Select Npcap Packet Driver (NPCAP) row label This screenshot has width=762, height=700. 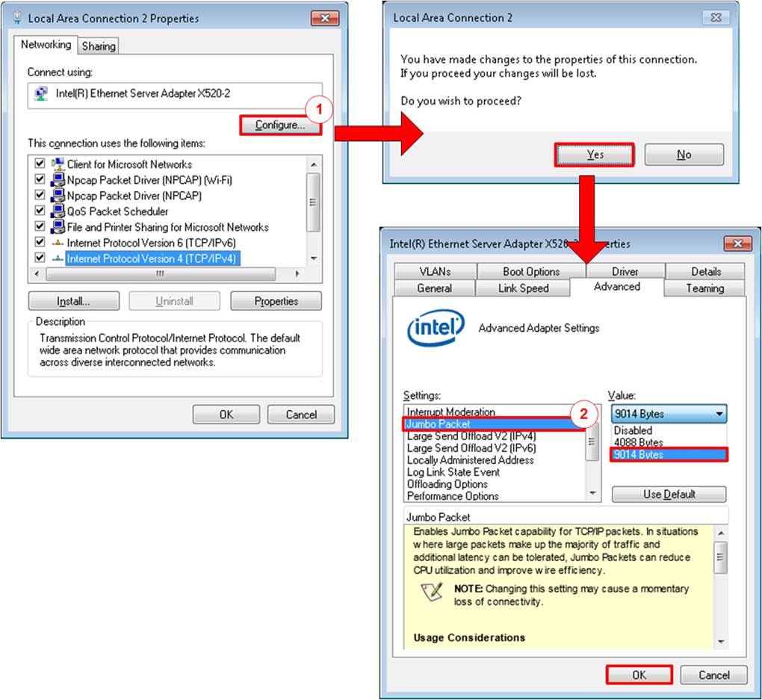134,196
